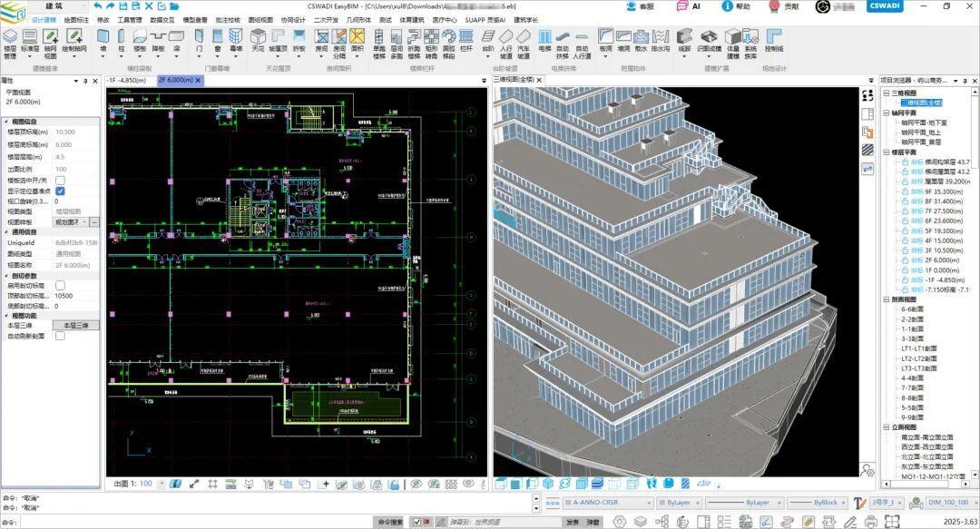Click the ellipsis button beside 视图样板
The height and width of the screenshot is (529, 980).
94,222
